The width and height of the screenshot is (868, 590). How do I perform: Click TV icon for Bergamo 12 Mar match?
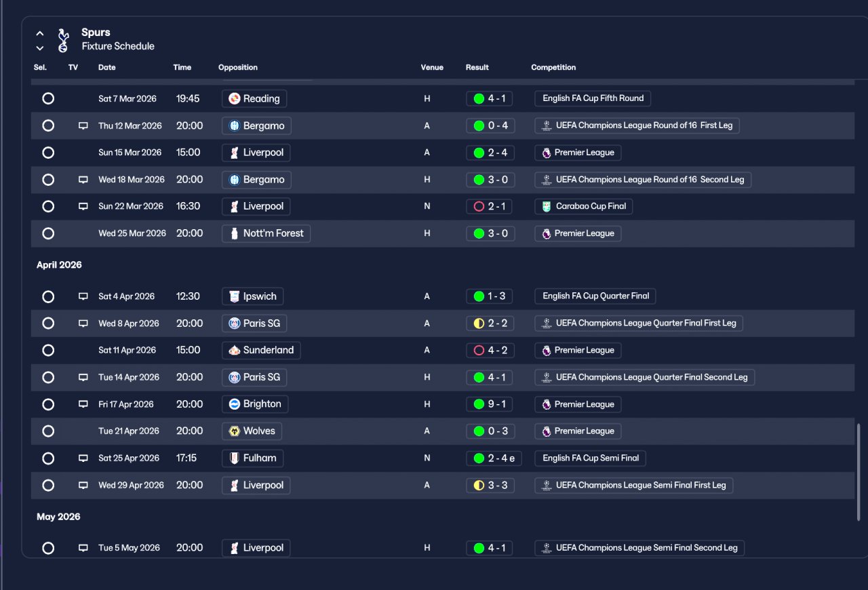tap(83, 125)
